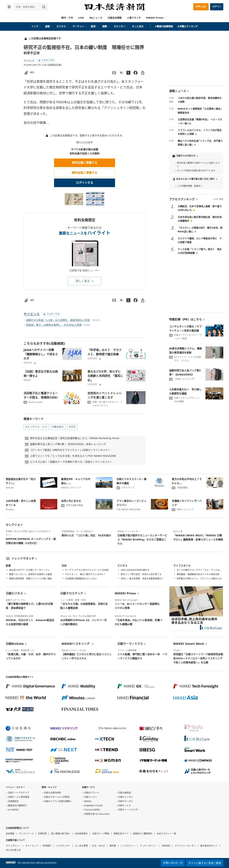Viewport: 229px width, 868px height.
Task: Click 有料会員に登録する orange button
Action: 84,163
